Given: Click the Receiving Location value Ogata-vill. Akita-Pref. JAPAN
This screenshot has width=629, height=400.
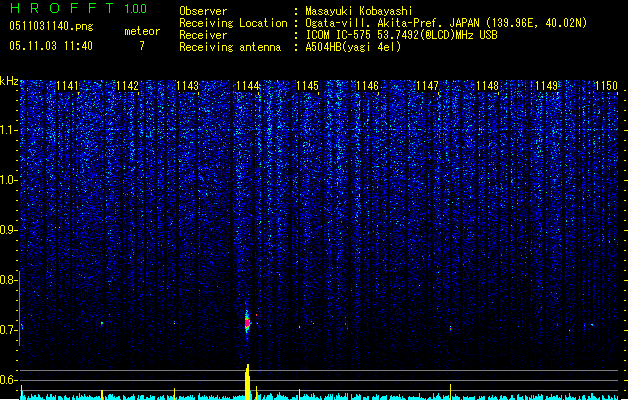Looking at the screenshot, I should (446, 23).
